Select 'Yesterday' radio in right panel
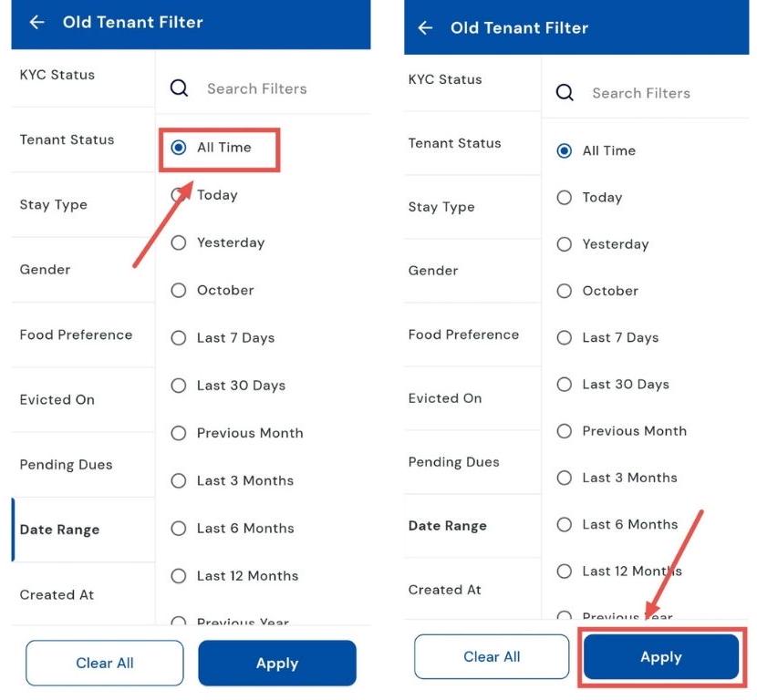The height and width of the screenshot is (700, 757). [565, 244]
